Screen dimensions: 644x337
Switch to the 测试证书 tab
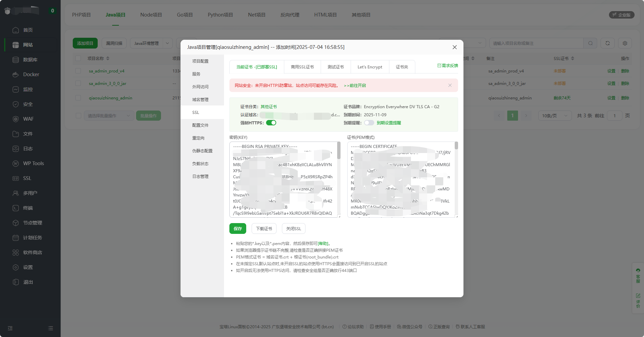tap(335, 67)
